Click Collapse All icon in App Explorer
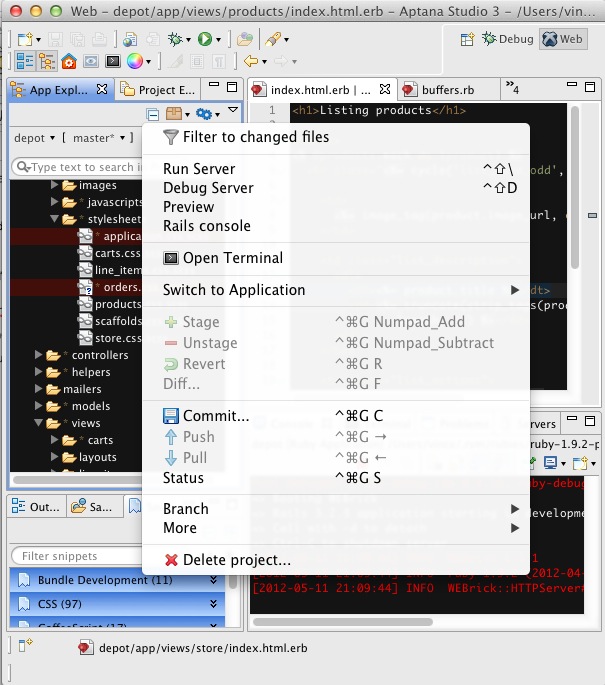This screenshot has width=605, height=685. click(x=152, y=114)
